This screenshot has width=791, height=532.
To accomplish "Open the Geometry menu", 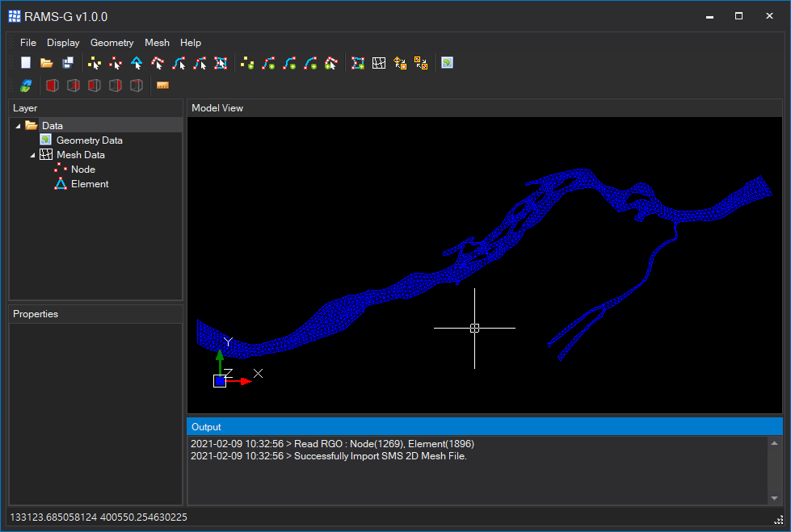I will coord(111,43).
